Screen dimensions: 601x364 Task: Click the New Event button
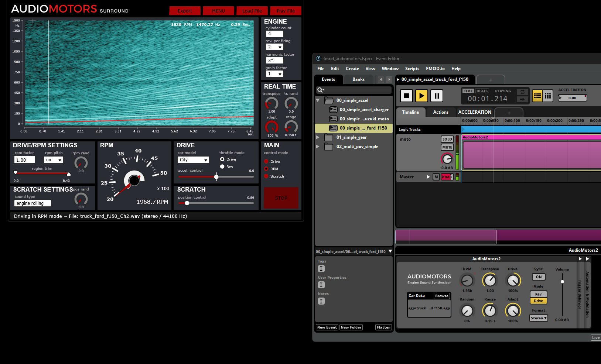327,327
